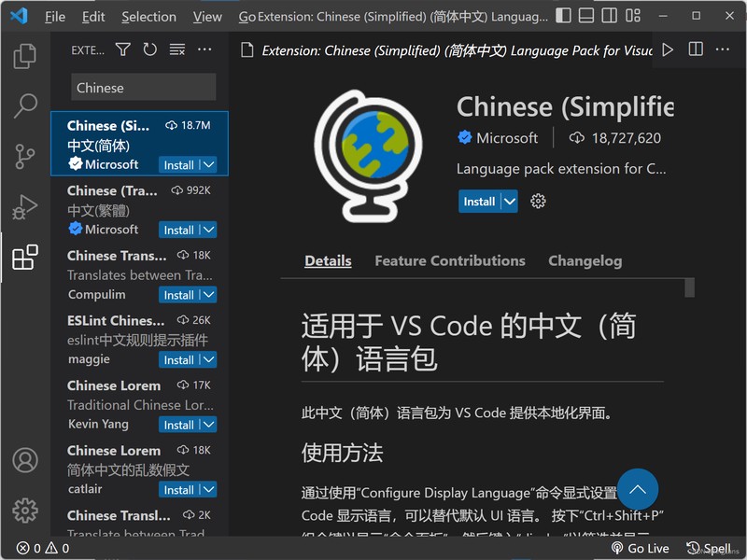Install Chinese Lorem by catlair
This screenshot has width=747, height=560.
point(178,490)
